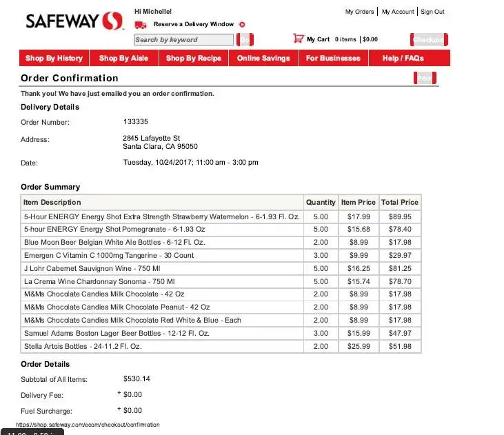This screenshot has height=435, width=504.
Task: Click order number 133335
Action: click(136, 121)
